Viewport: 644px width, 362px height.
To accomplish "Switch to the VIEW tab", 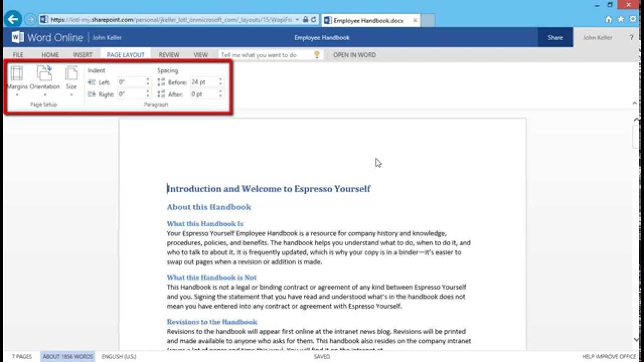I will tap(201, 55).
